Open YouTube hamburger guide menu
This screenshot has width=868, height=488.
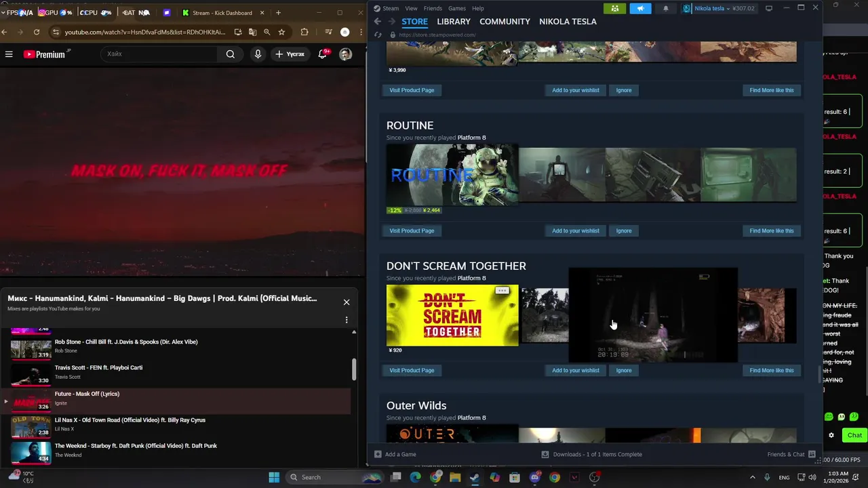tap(9, 54)
